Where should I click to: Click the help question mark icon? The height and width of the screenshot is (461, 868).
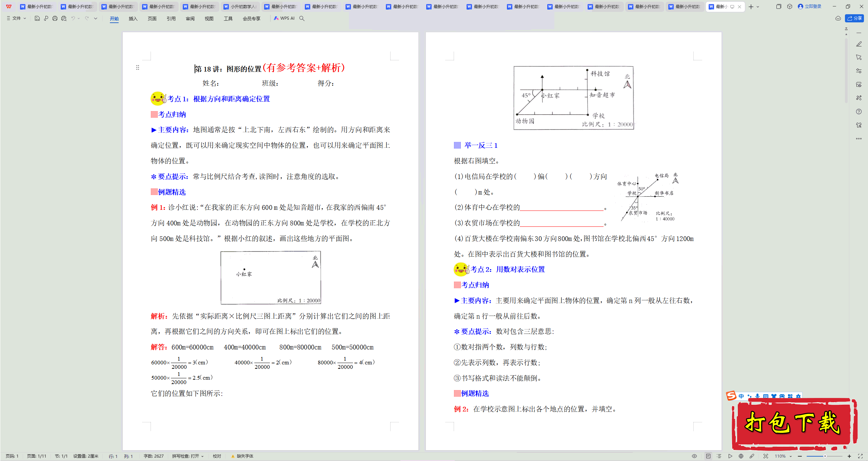click(x=859, y=112)
